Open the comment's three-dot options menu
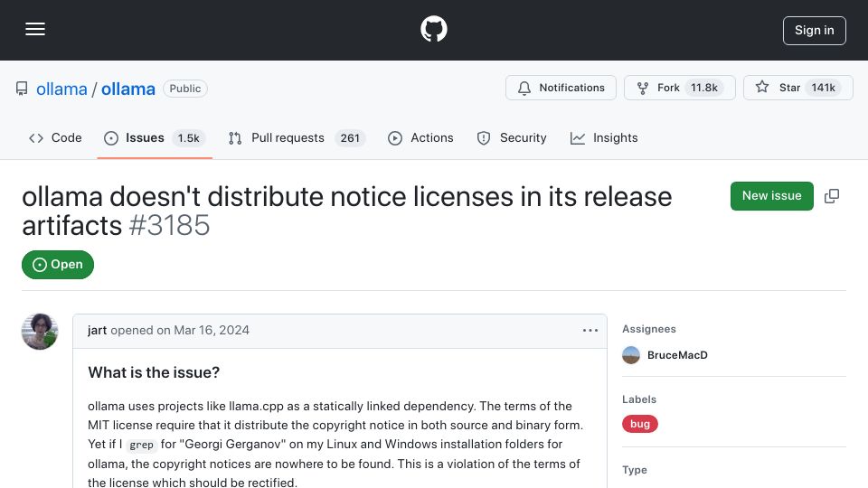The width and height of the screenshot is (868, 488). point(590,331)
